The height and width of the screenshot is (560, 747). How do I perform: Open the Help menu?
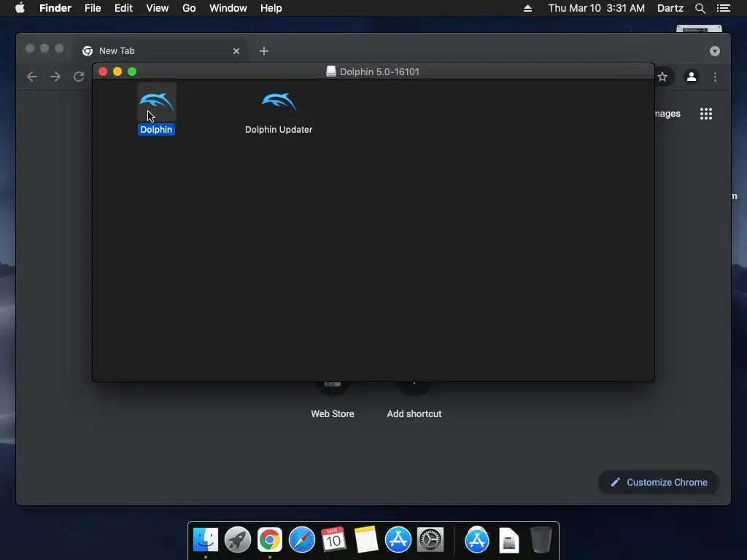click(271, 8)
